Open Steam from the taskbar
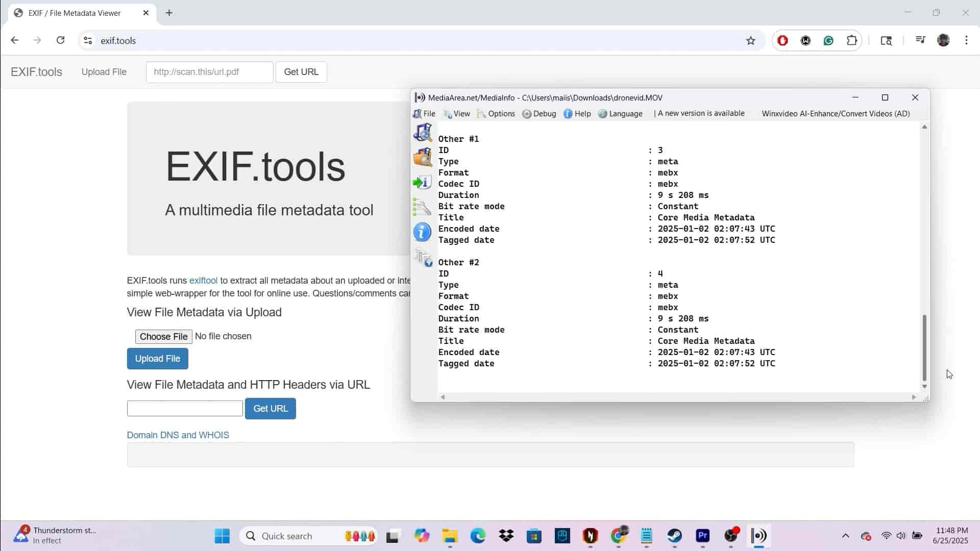This screenshot has height=551, width=980. pos(675,536)
